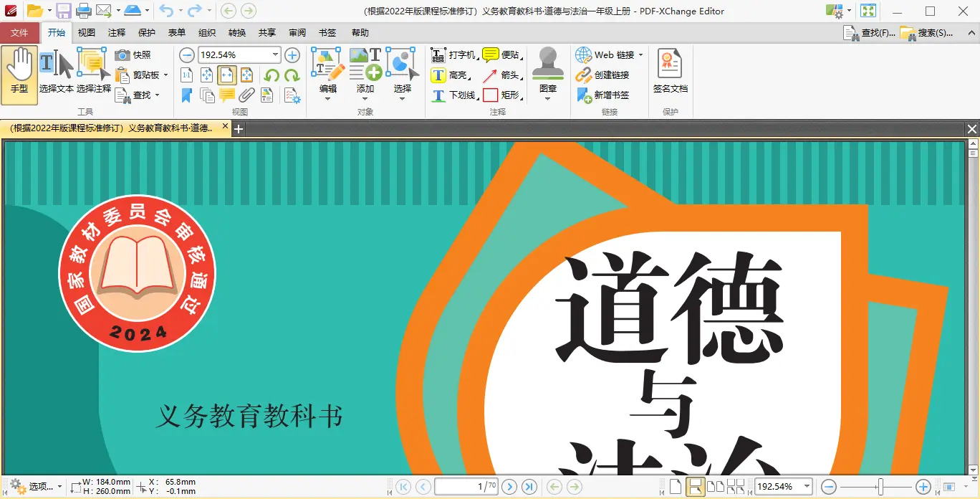Open the Options (选项...) menu in status bar
This screenshot has width=980, height=499.
[x=35, y=487]
